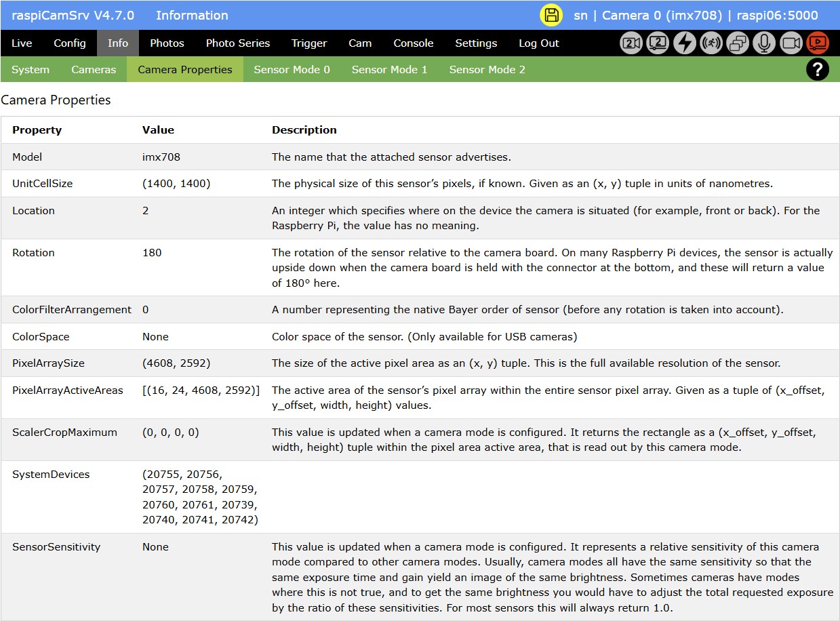Click the motion detection running-person icon
840x621 pixels.
(711, 43)
